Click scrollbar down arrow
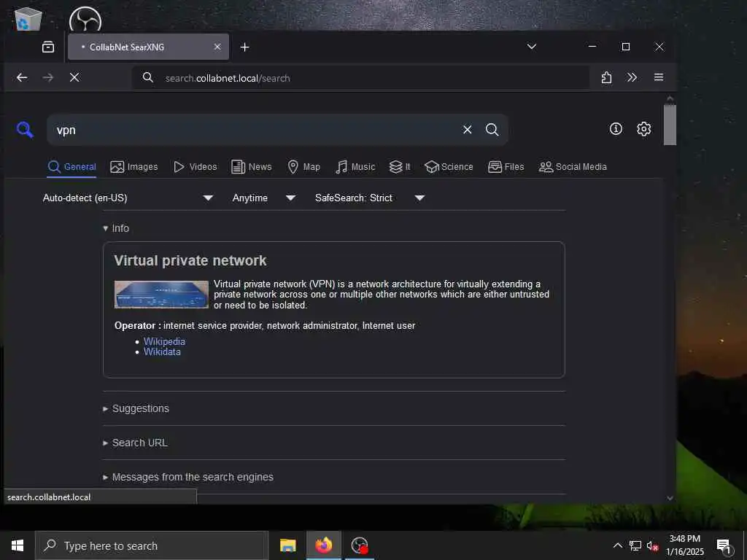The width and height of the screenshot is (747, 560). click(670, 498)
